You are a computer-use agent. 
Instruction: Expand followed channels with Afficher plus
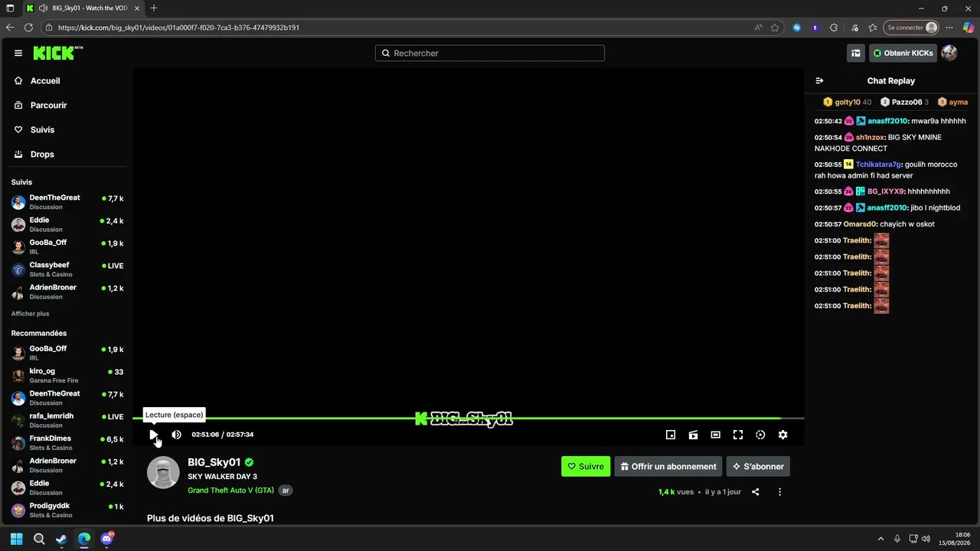30,314
